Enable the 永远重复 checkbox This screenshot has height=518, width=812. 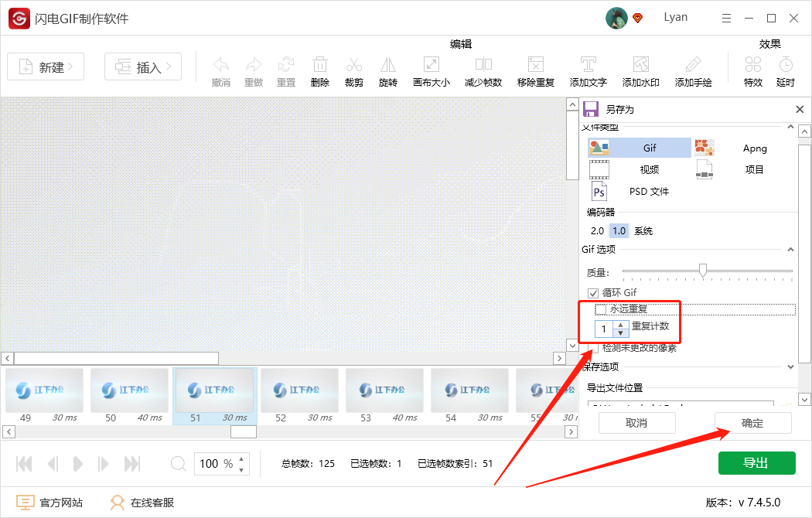(x=600, y=308)
